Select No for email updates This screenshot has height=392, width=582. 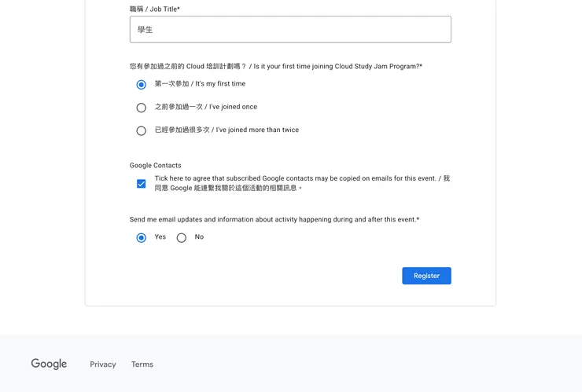[181, 238]
